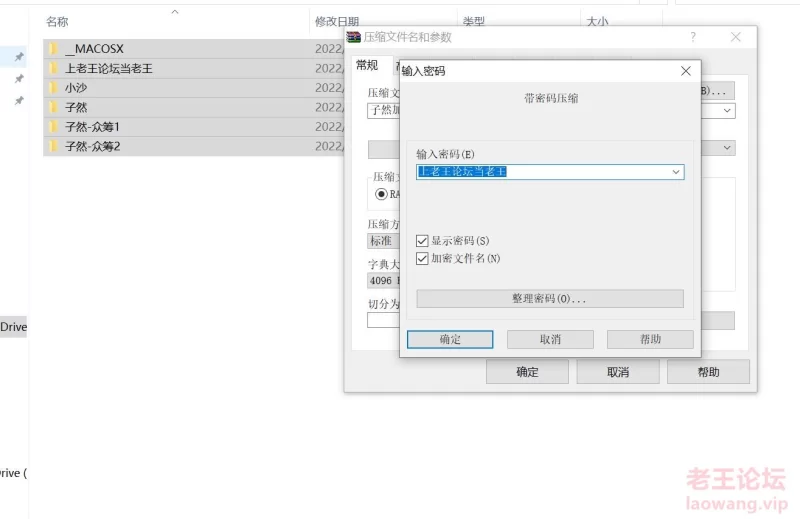
Task: Sort files by the 名称 column header
Action: tap(57, 21)
